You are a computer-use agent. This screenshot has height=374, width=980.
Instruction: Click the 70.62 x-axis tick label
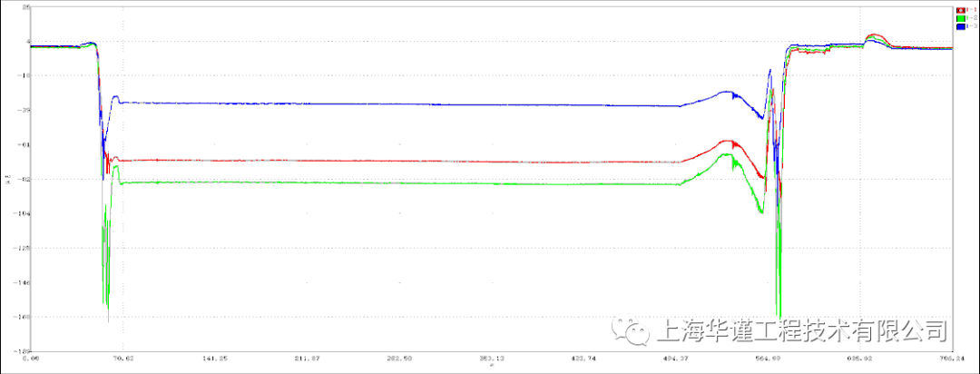pos(122,359)
